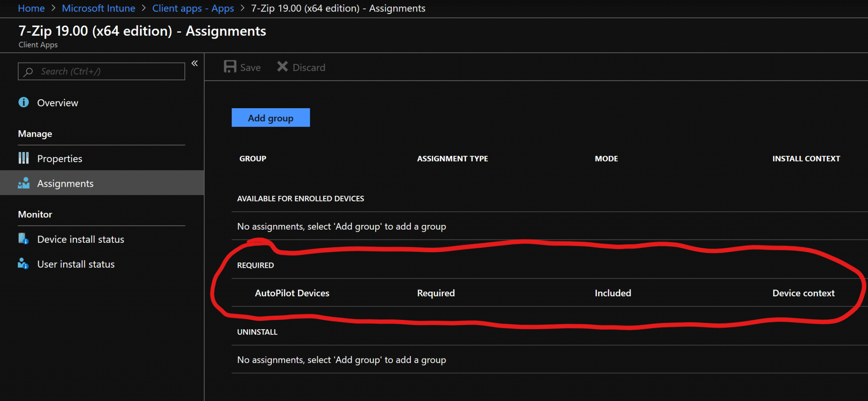This screenshot has width=868, height=401.
Task: Go back to Client apps - Apps
Action: pyautogui.click(x=193, y=8)
